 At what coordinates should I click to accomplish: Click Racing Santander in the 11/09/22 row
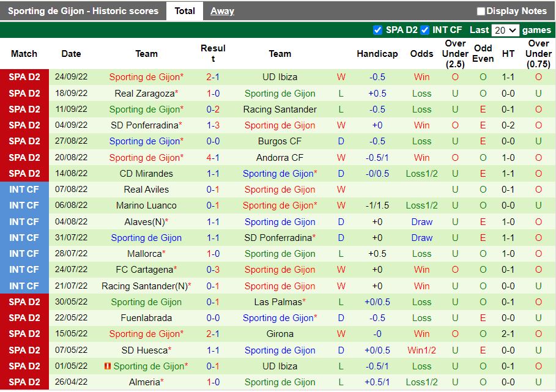click(280, 109)
